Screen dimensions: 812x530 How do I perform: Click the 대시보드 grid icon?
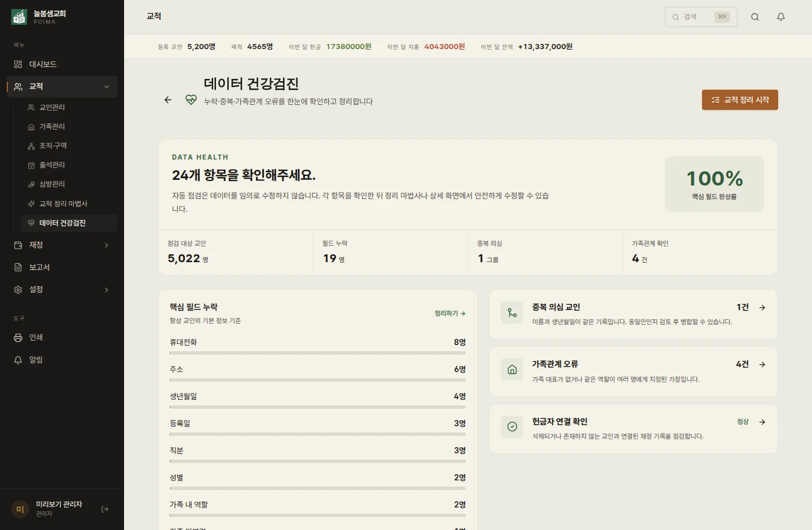tap(18, 64)
